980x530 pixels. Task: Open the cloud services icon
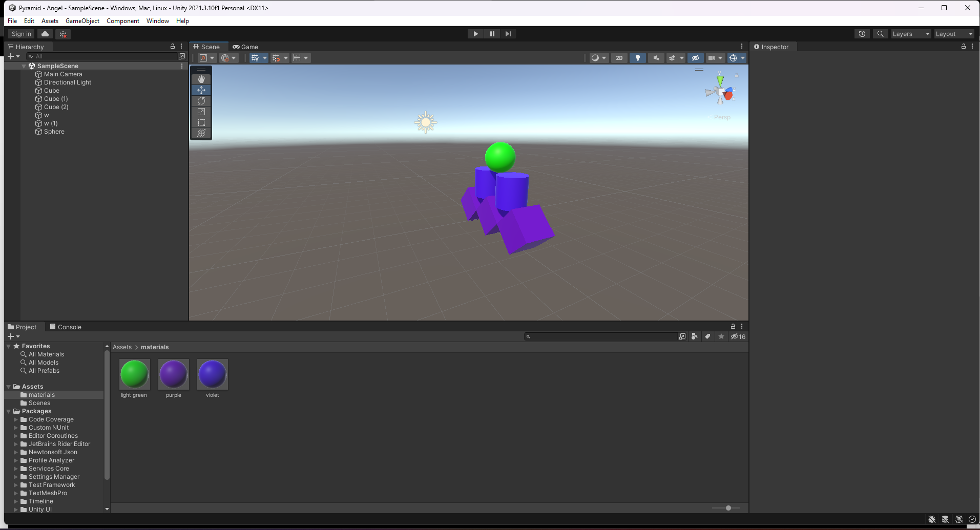[x=45, y=34]
